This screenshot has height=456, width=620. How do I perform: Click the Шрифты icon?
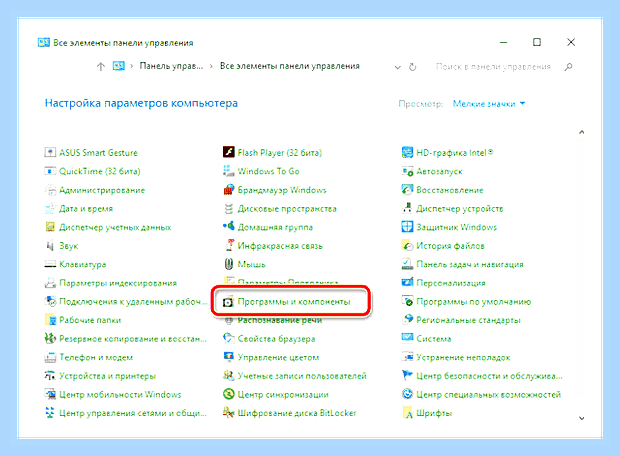[x=407, y=413]
